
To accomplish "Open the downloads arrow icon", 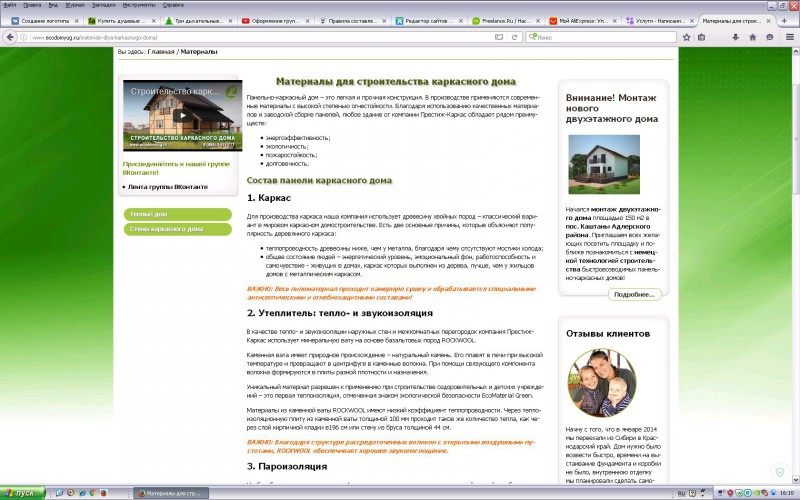I will tap(735, 37).
